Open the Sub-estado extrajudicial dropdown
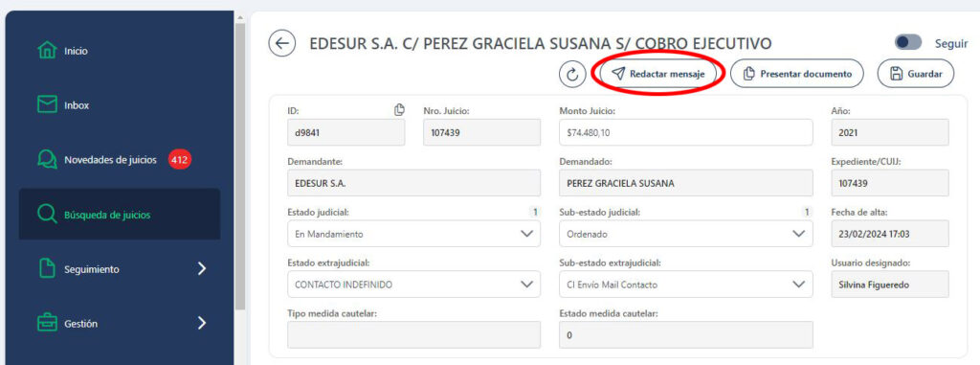The image size is (980, 365). [x=685, y=285]
